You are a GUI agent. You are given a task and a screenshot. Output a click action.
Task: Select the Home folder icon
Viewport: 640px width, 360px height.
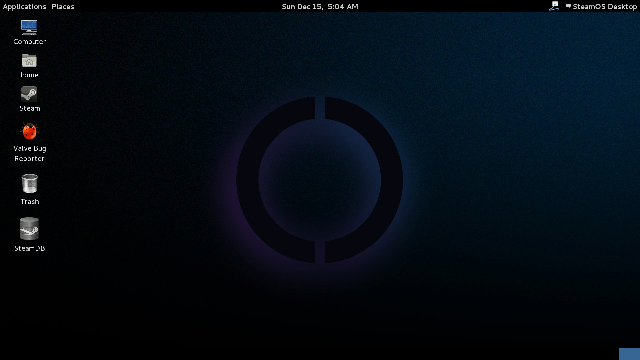click(x=29, y=61)
